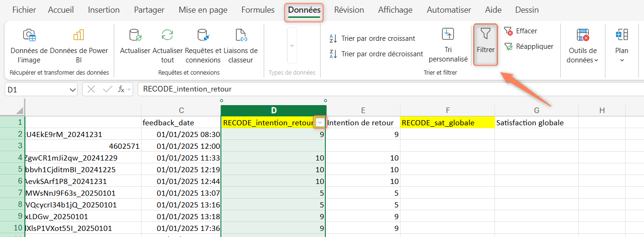The width and height of the screenshot is (644, 237).
Task: Click Effacer to clear filter
Action: click(521, 31)
